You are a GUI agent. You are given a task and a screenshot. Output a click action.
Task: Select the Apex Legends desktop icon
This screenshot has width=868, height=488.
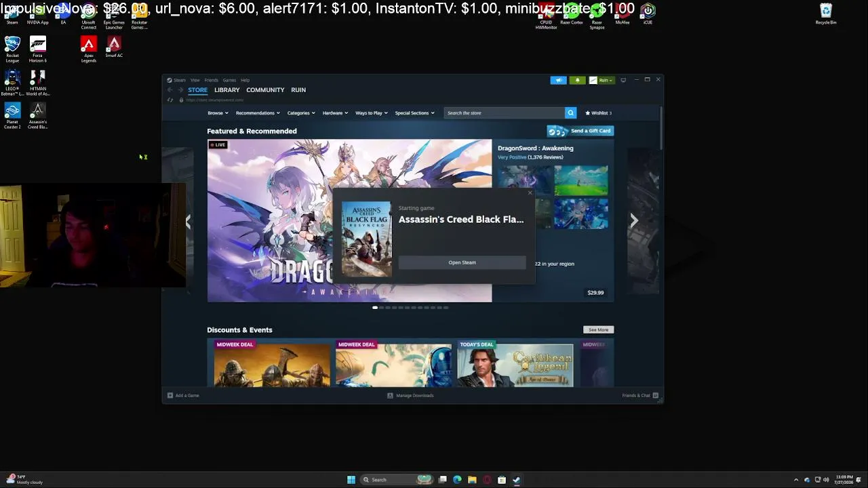coord(89,49)
